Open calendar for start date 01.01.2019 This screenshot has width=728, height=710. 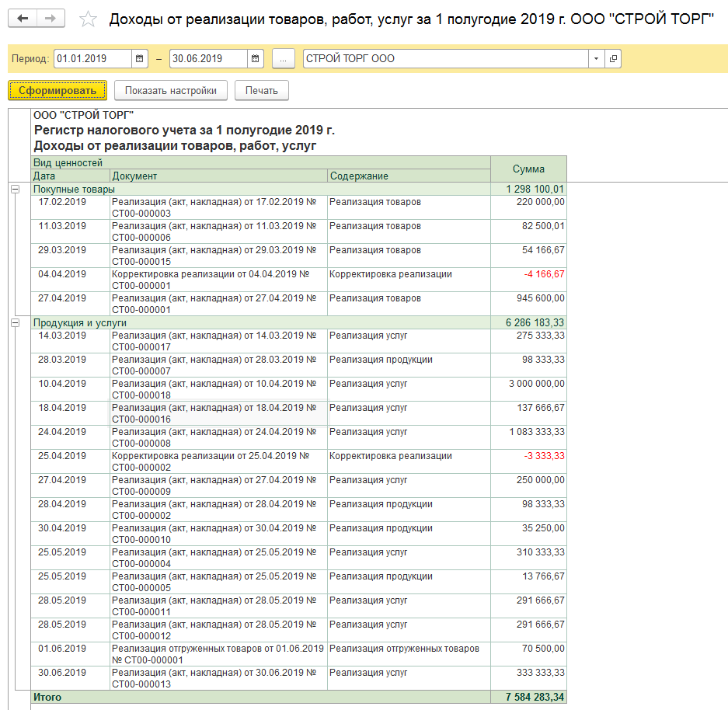pyautogui.click(x=139, y=59)
